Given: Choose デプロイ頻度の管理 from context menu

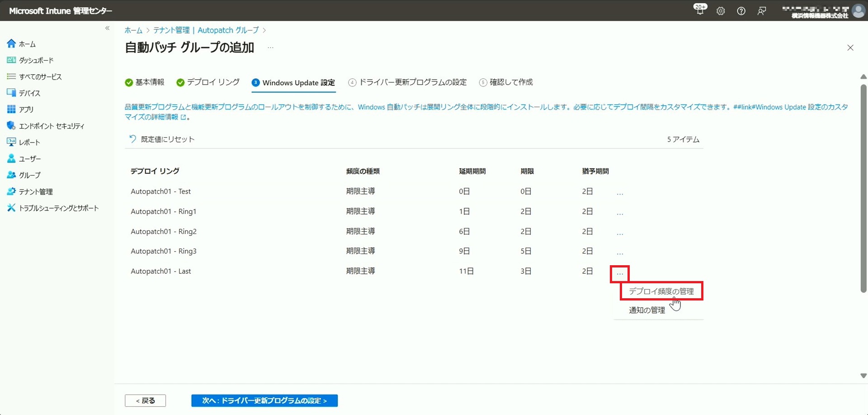Looking at the screenshot, I should pos(661,291).
